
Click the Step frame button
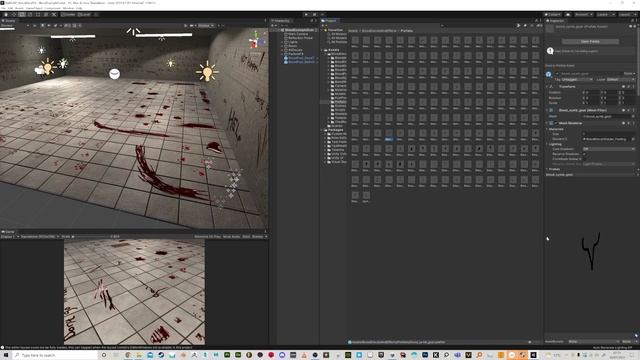pyautogui.click(x=322, y=14)
